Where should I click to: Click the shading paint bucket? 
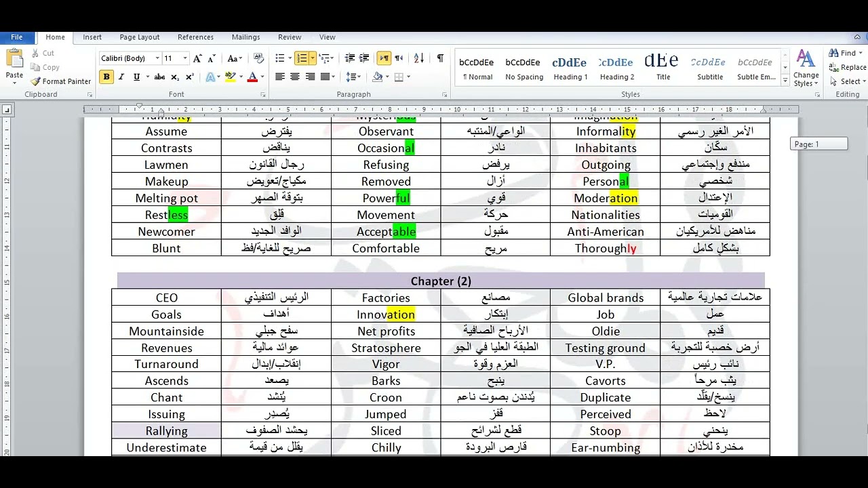[378, 77]
